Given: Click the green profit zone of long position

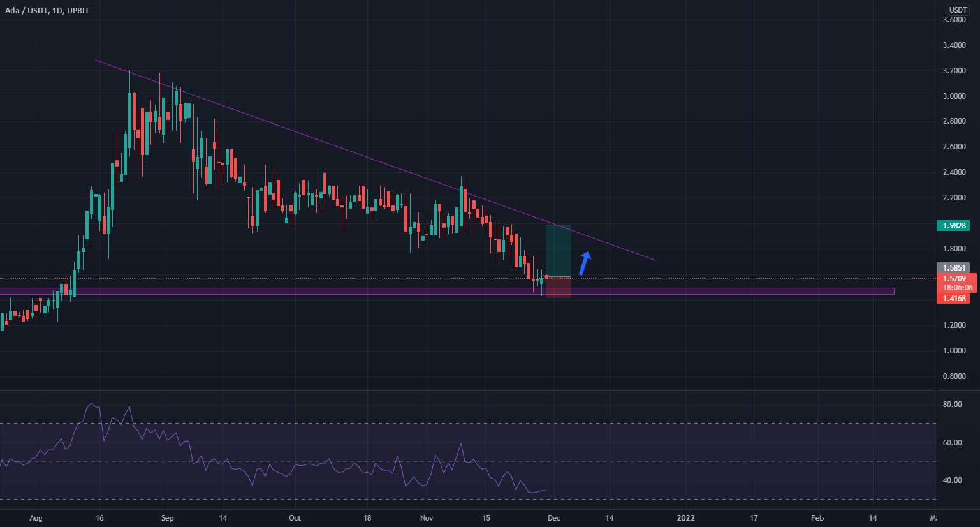Looking at the screenshot, I should (559, 251).
